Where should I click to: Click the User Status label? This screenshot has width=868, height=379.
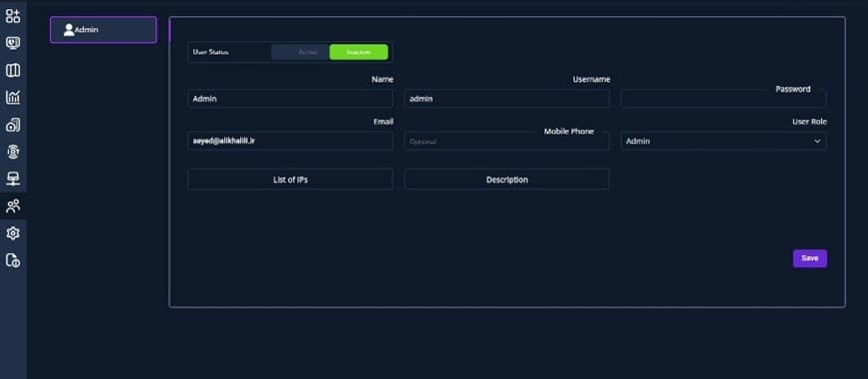(210, 52)
